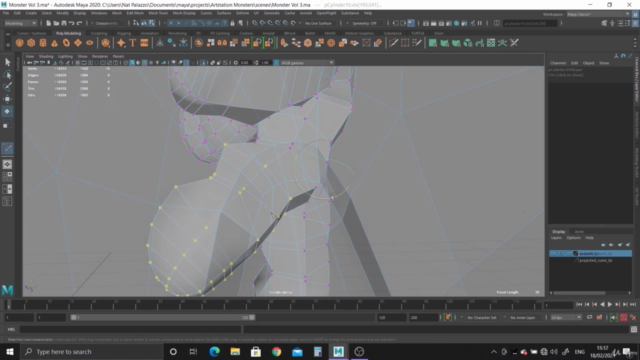The height and width of the screenshot is (360, 640).
Task: Create a polygon plane from the shelf
Action: [78, 43]
